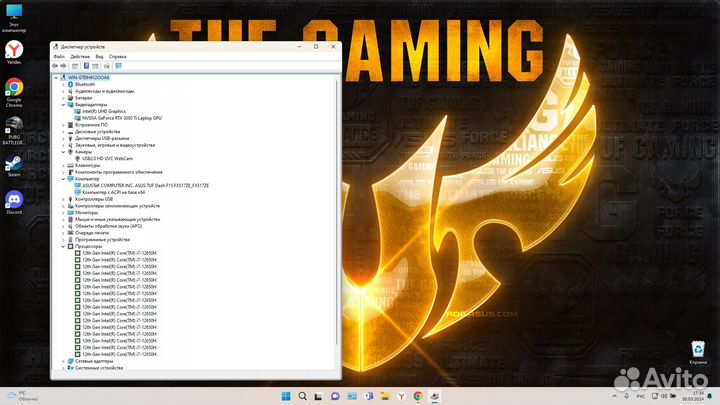Screen dimensions: 720x405
Task: Expand the Дисковые устройства category
Action: pyautogui.click(x=63, y=132)
